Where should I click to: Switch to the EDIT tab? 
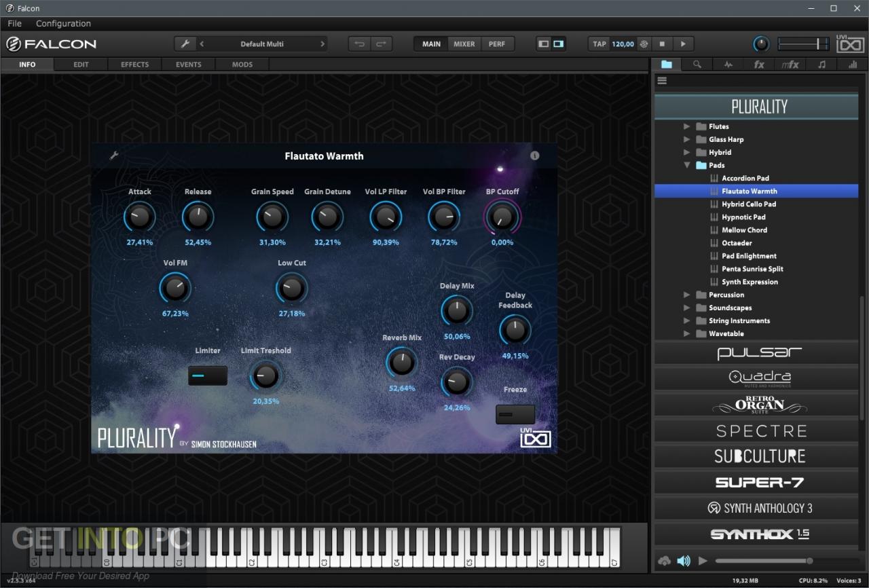81,65
